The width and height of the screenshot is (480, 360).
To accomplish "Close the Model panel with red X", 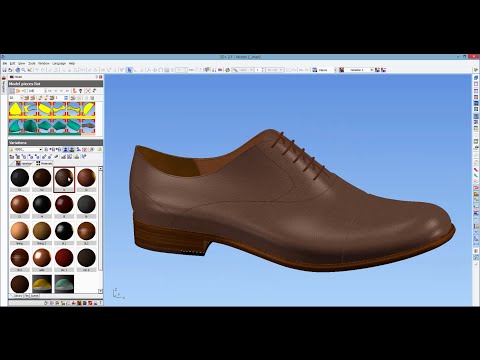I will pos(101,77).
